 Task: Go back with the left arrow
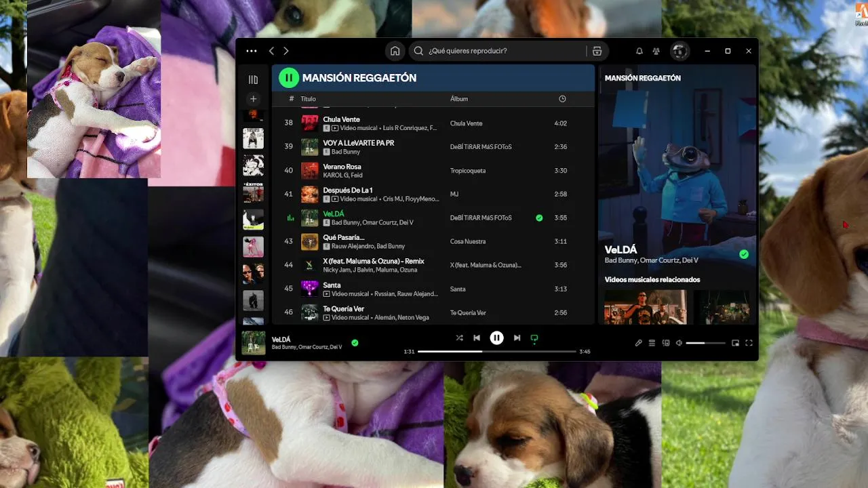271,51
